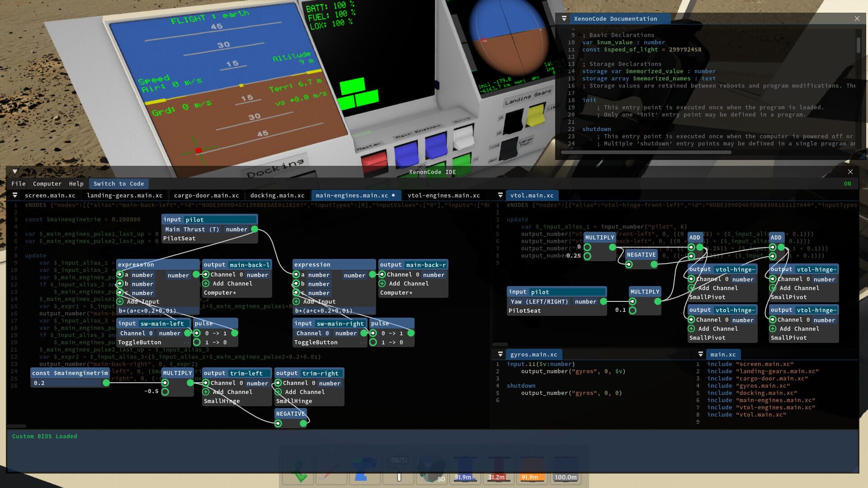Click the Main Thrust (T) output pin
The image size is (868, 488).
[x=255, y=230]
